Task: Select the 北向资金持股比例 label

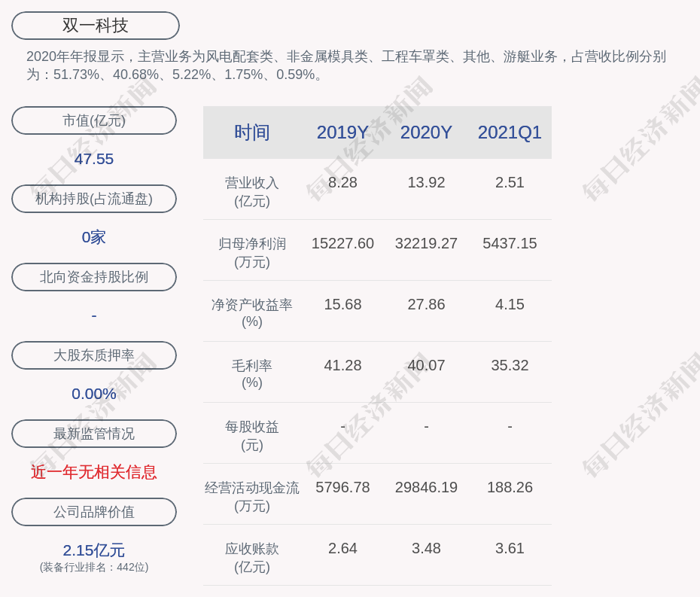Action: 94,277
